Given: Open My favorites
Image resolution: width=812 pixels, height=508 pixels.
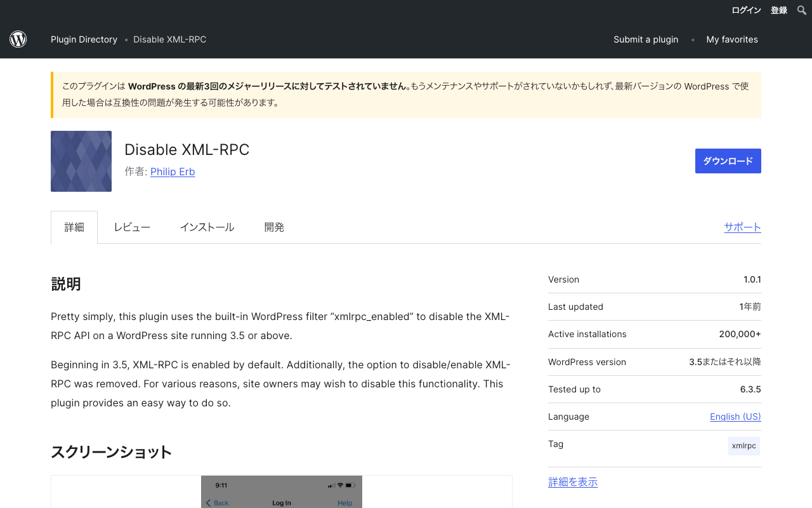Looking at the screenshot, I should (x=732, y=39).
